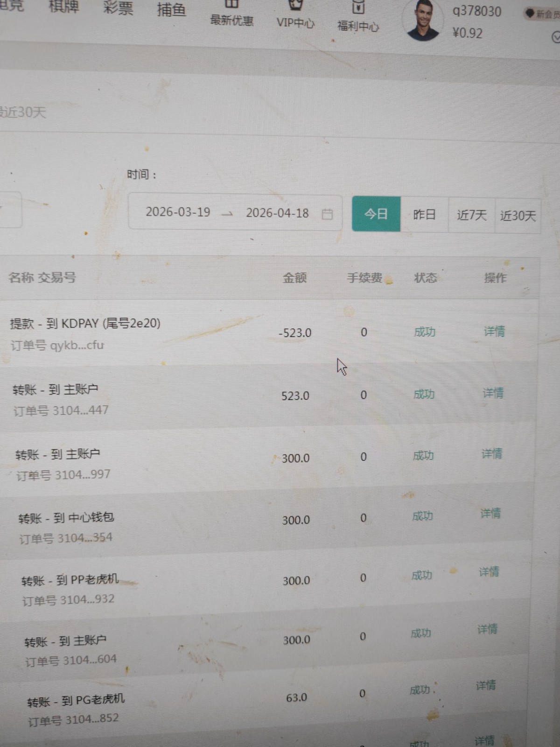This screenshot has height=747, width=560.
Task: Open the 捕鱼 menu item
Action: click(x=171, y=9)
